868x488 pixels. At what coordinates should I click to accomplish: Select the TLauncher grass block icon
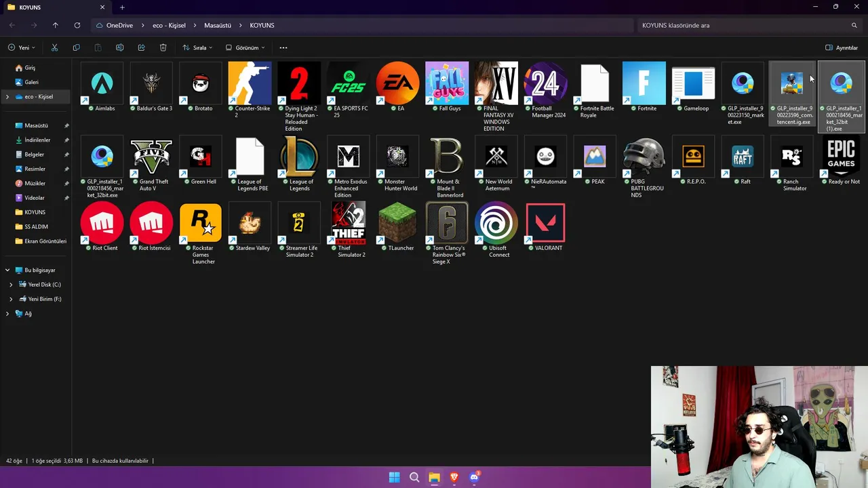click(397, 223)
